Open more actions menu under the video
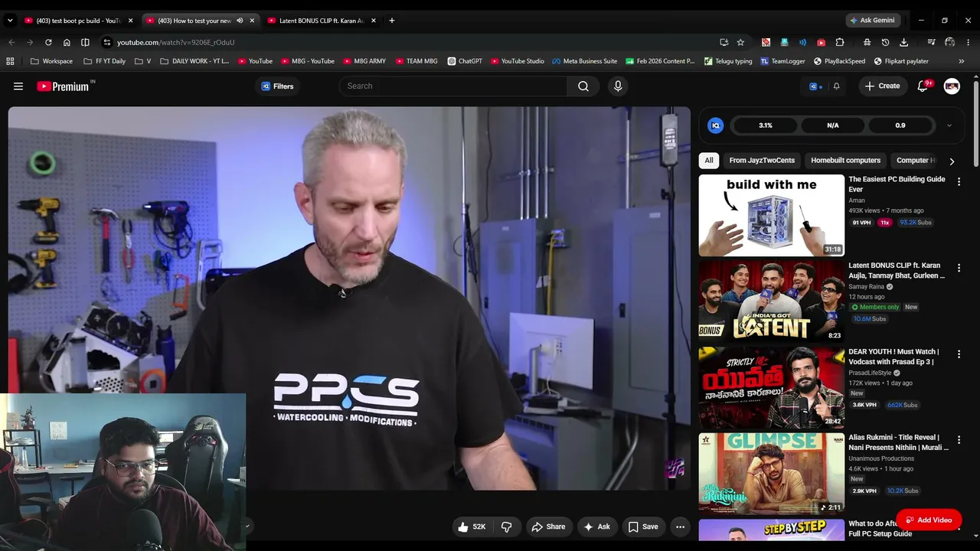 click(680, 527)
